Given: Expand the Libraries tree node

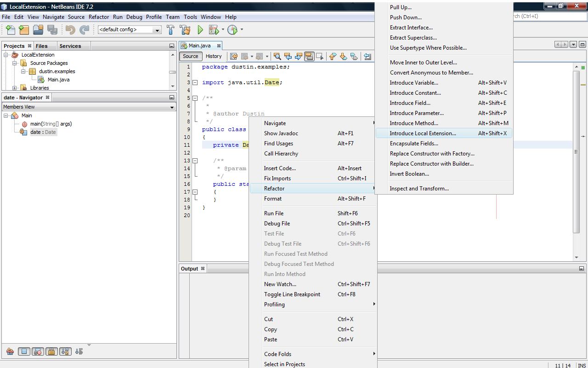Looking at the screenshot, I should click(x=15, y=88).
